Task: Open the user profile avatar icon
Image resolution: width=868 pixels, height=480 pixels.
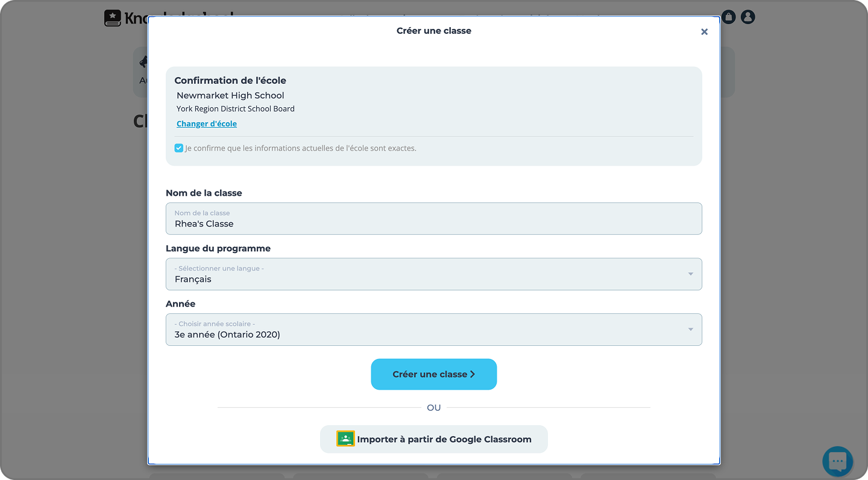Action: click(x=747, y=17)
